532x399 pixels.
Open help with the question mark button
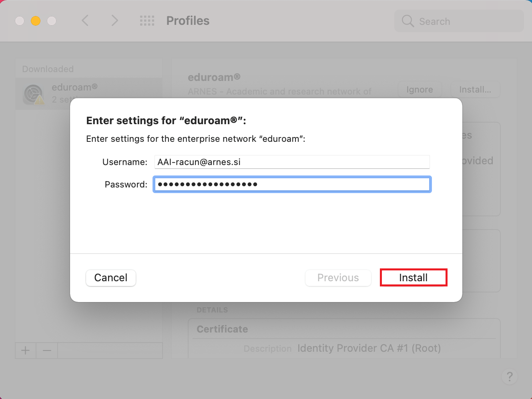tap(510, 377)
